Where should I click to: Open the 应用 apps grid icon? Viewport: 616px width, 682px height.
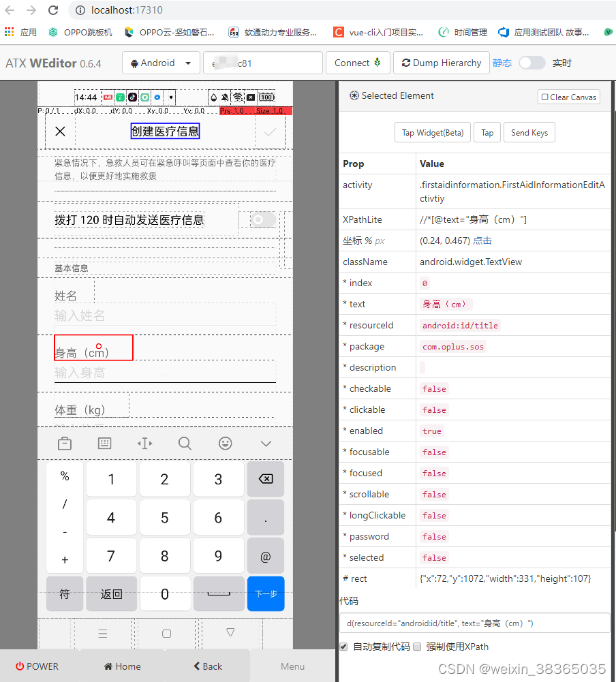9,32
